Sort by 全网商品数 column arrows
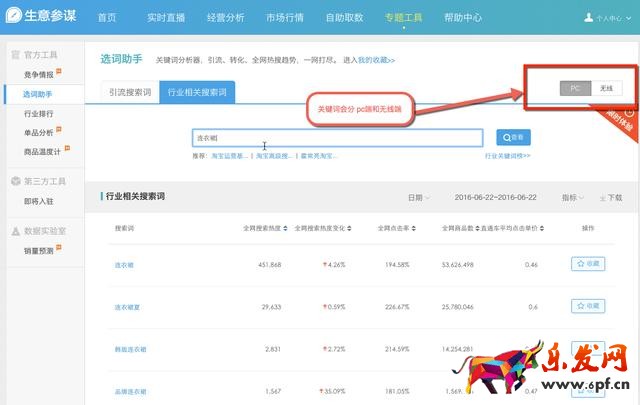Image resolution: width=640 pixels, height=405 pixels. (479, 229)
